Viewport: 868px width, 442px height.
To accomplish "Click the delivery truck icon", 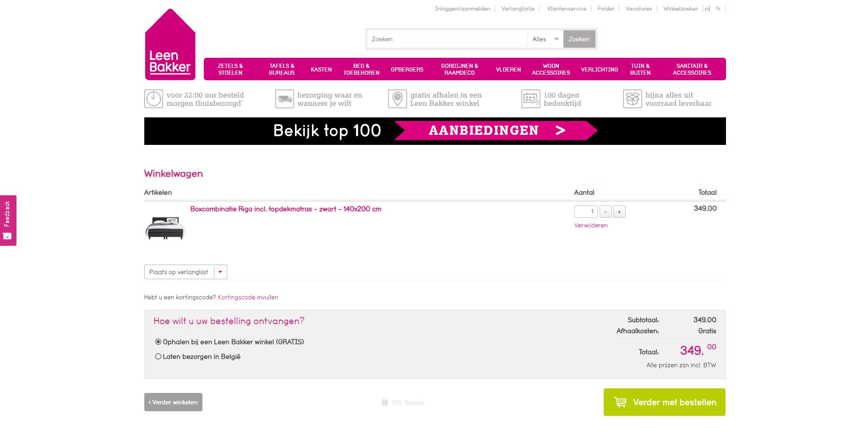I will 284,99.
